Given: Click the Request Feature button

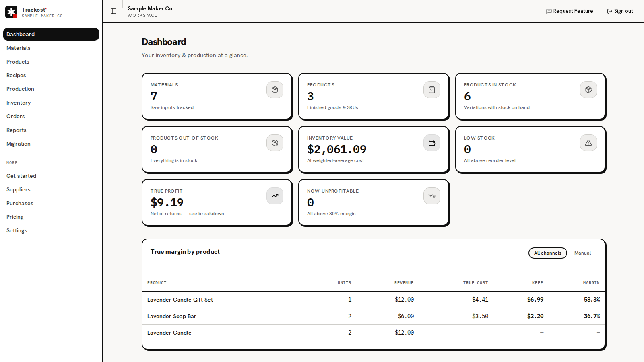Looking at the screenshot, I should click(x=570, y=11).
